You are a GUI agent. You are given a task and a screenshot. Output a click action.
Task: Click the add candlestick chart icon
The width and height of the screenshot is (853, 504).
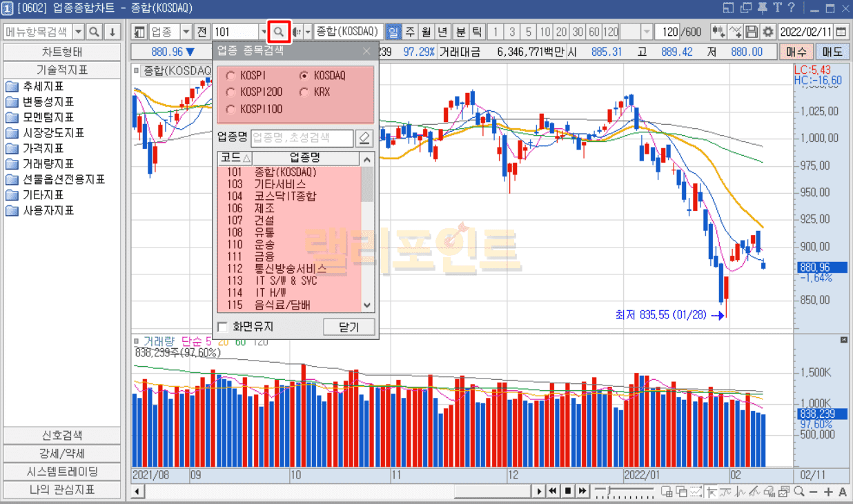718,32
